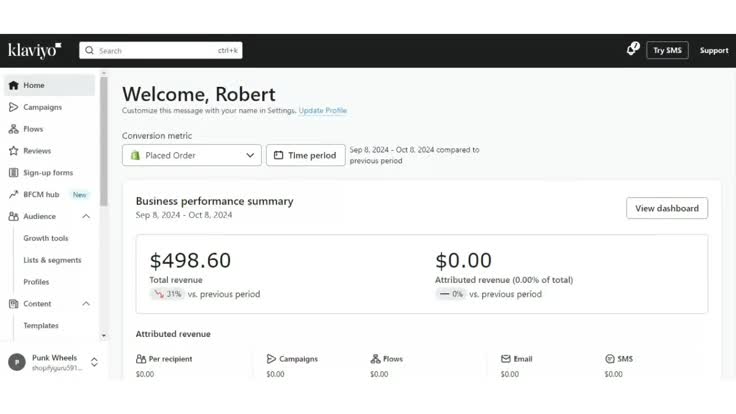Open Campaigns via its sidebar icon
This screenshot has height=414, width=736.
pos(14,107)
